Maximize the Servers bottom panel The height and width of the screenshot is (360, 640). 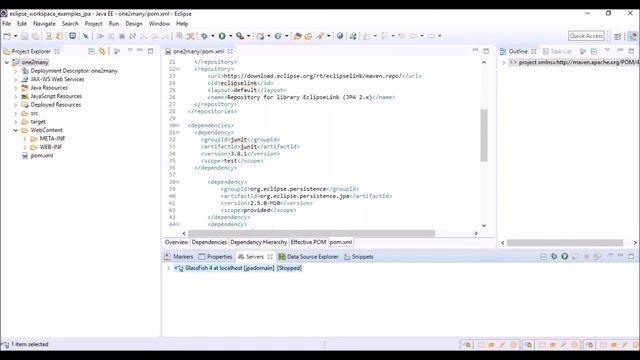[631, 256]
